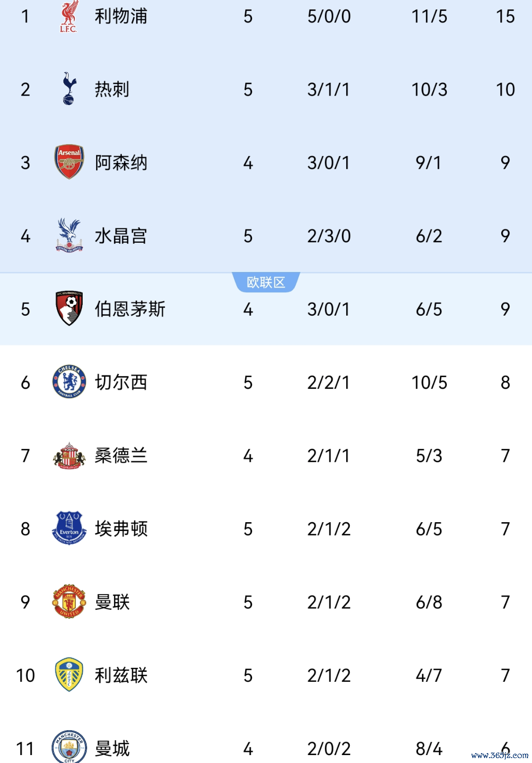532x763 pixels.
Task: Open team name 利物浦
Action: (x=121, y=16)
